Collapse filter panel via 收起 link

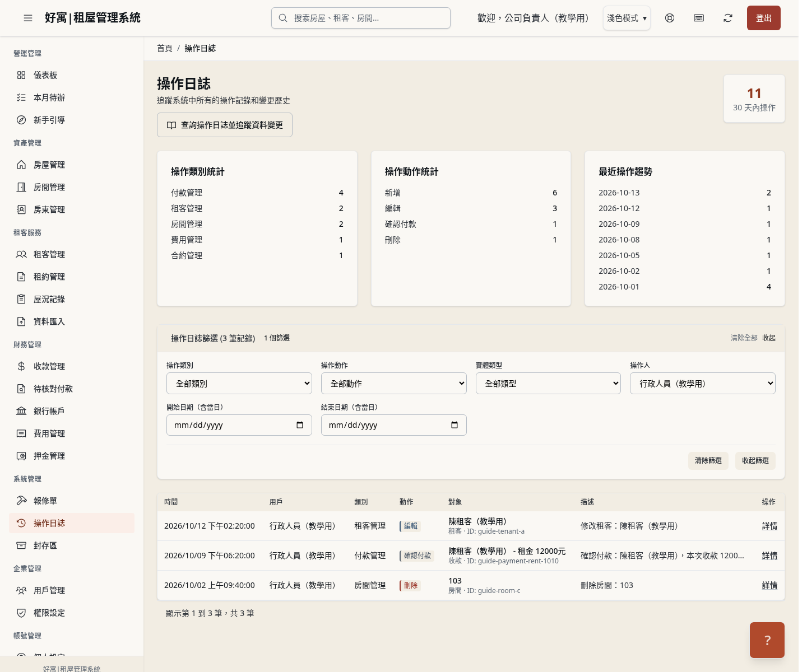pyautogui.click(x=769, y=338)
